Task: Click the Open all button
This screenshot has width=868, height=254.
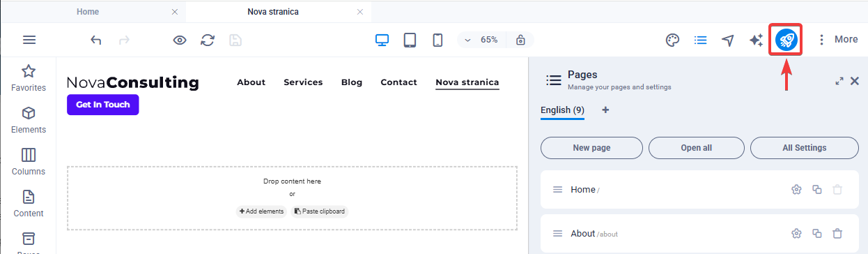Action: [x=697, y=148]
